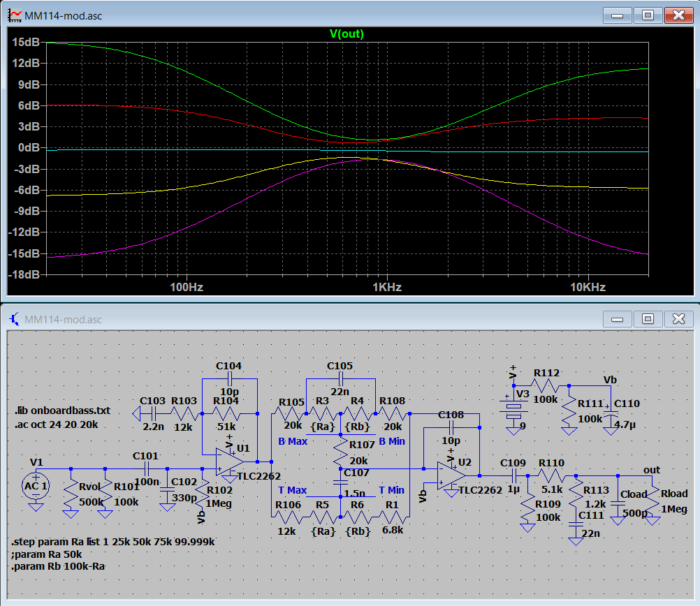Select the C108 10p capacitor symbol
The height and width of the screenshot is (606, 700).
point(451,427)
